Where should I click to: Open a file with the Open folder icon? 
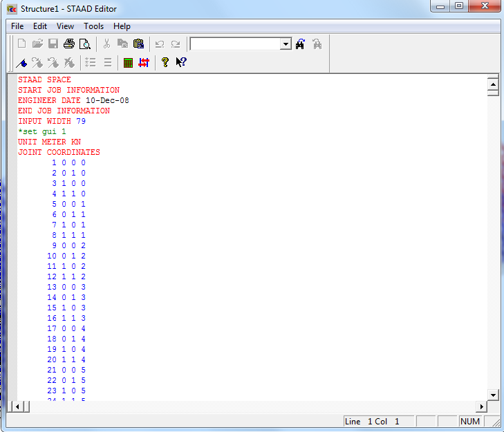coord(37,44)
